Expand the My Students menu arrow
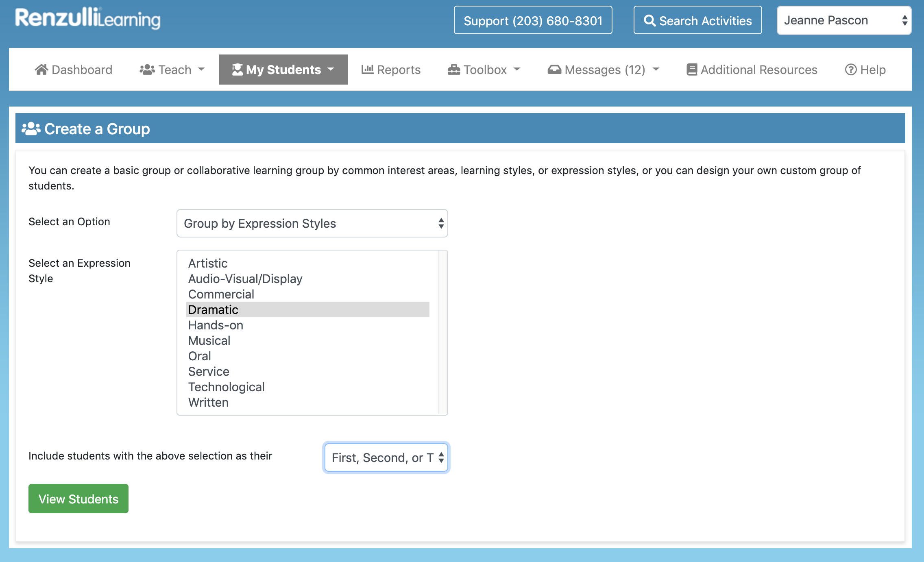 [x=331, y=70]
